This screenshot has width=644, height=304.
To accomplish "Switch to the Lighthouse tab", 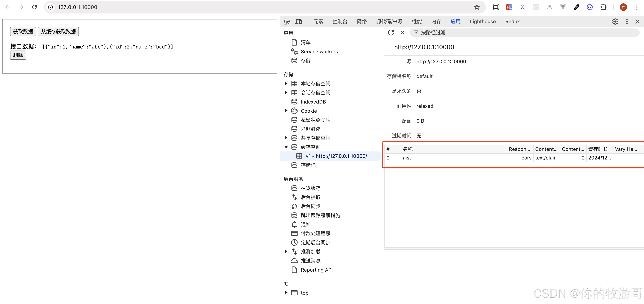I will point(483,22).
